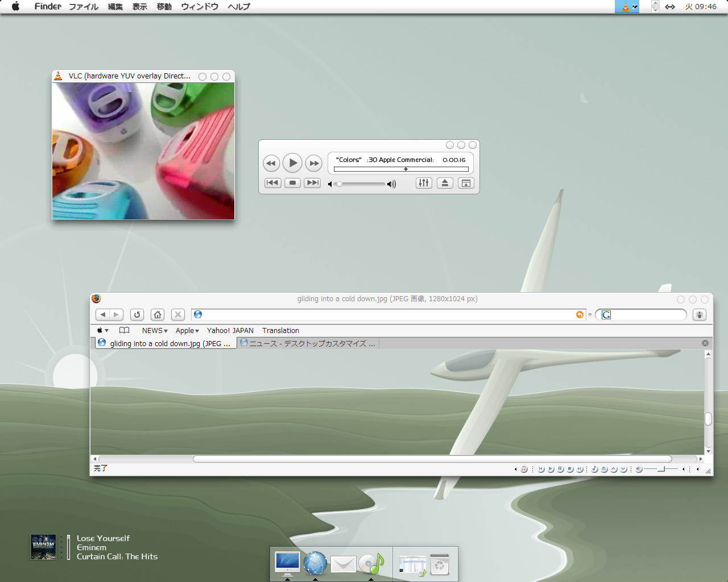Click the VLC loud speaker icon
Screen dimensions: 728x582
[391, 184]
